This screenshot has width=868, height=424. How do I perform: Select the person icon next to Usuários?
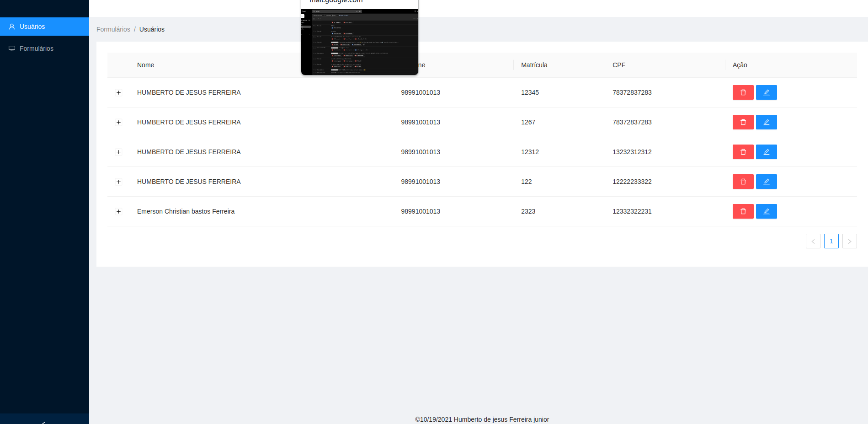(x=11, y=27)
